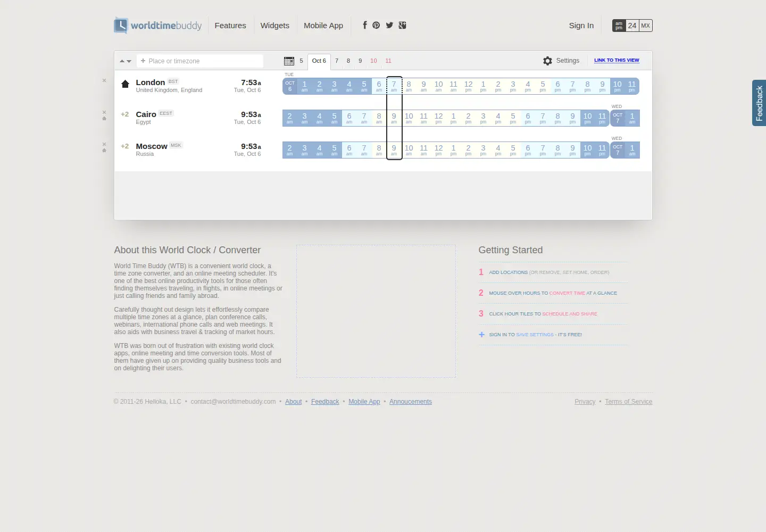Image resolution: width=766 pixels, height=532 pixels.
Task: Click London's 7:53a current time
Action: [251, 82]
